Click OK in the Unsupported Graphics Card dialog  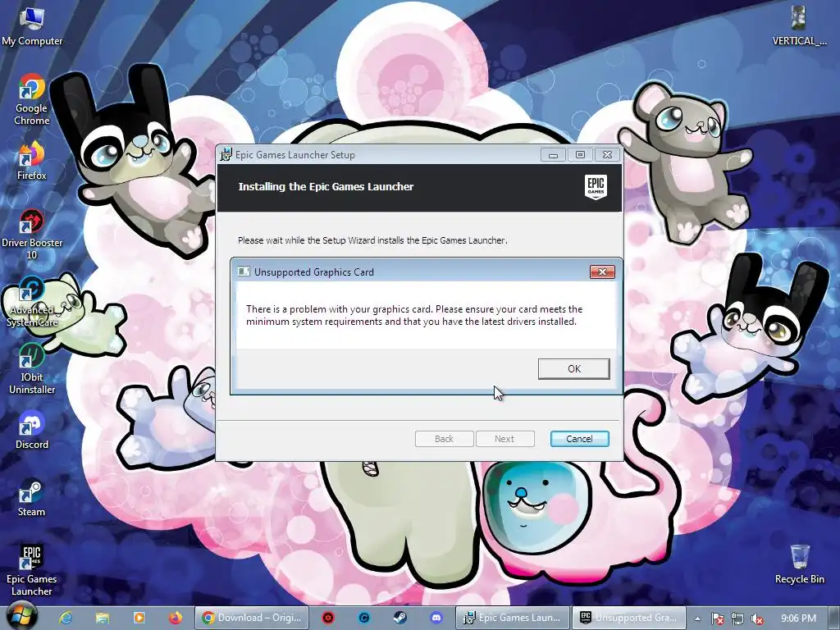[573, 368]
